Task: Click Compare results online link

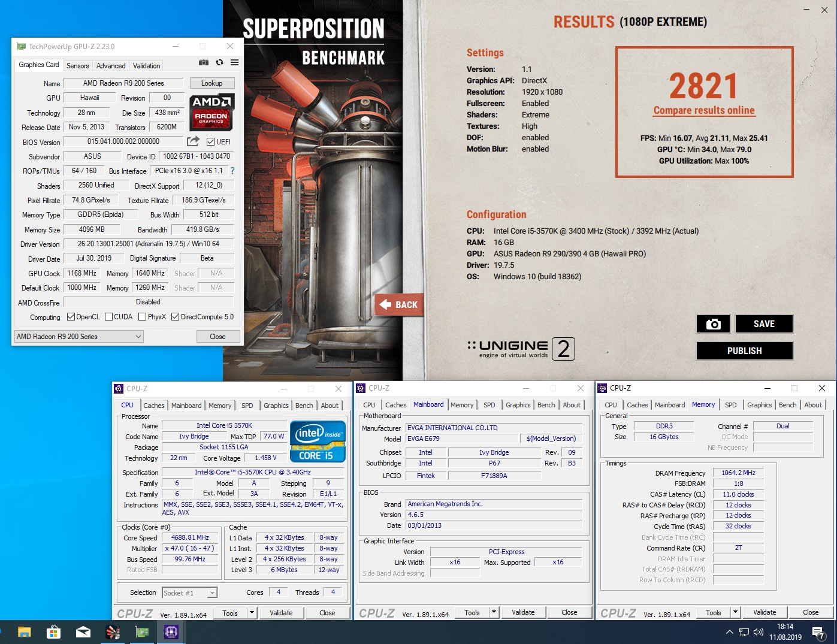Action: click(x=704, y=110)
